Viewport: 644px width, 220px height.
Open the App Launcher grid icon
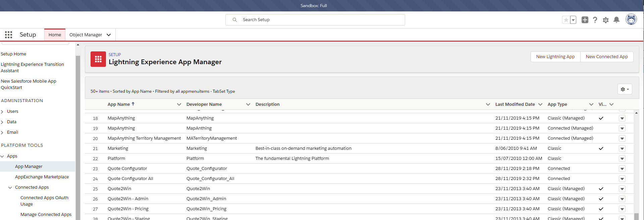point(8,35)
